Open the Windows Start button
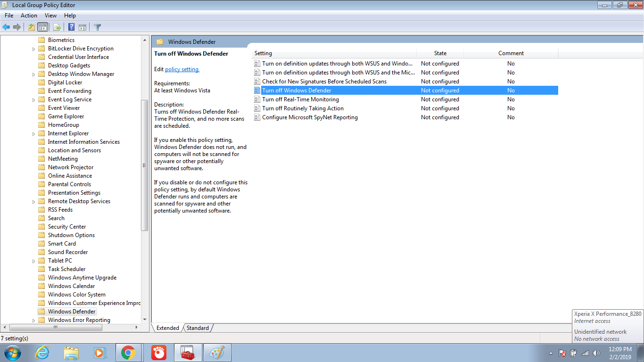This screenshot has width=644, height=362. tap(12, 353)
